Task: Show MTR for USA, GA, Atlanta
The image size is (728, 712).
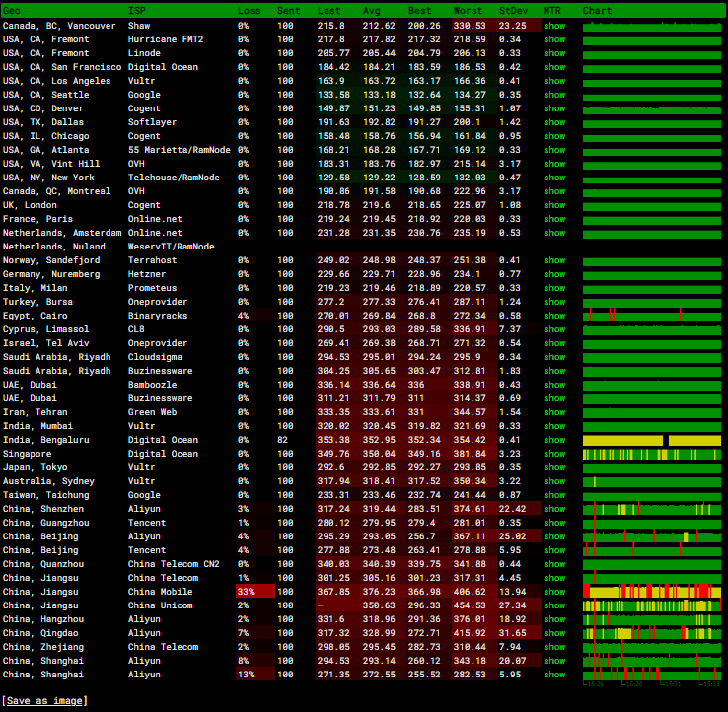Action: tap(554, 150)
